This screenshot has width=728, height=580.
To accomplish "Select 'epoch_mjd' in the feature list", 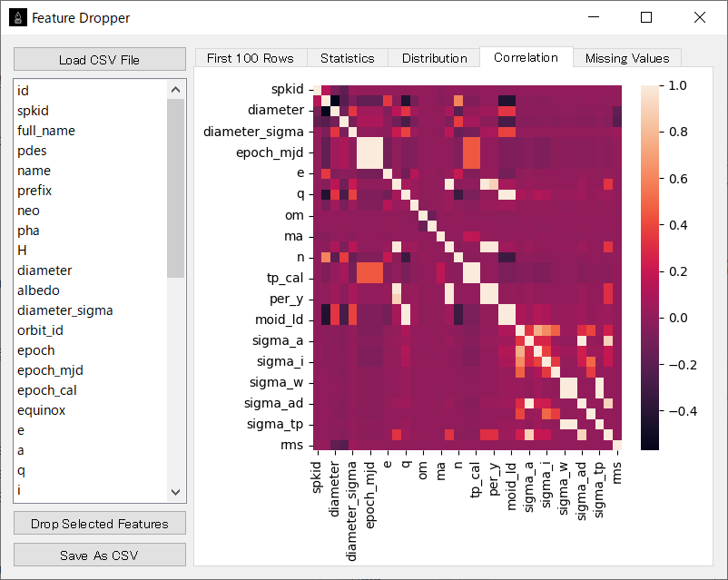I will [x=91, y=370].
